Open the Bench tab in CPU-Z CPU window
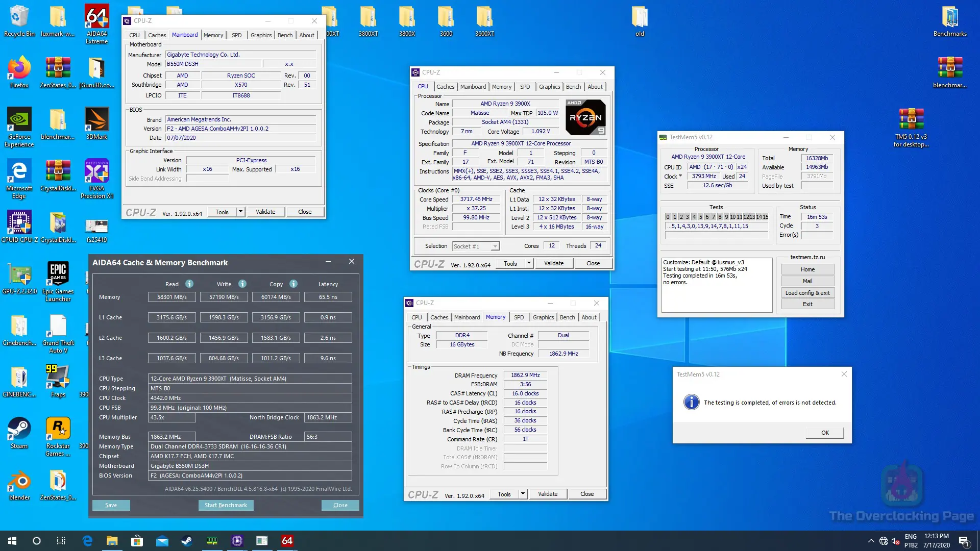This screenshot has height=551, width=980. click(x=573, y=87)
